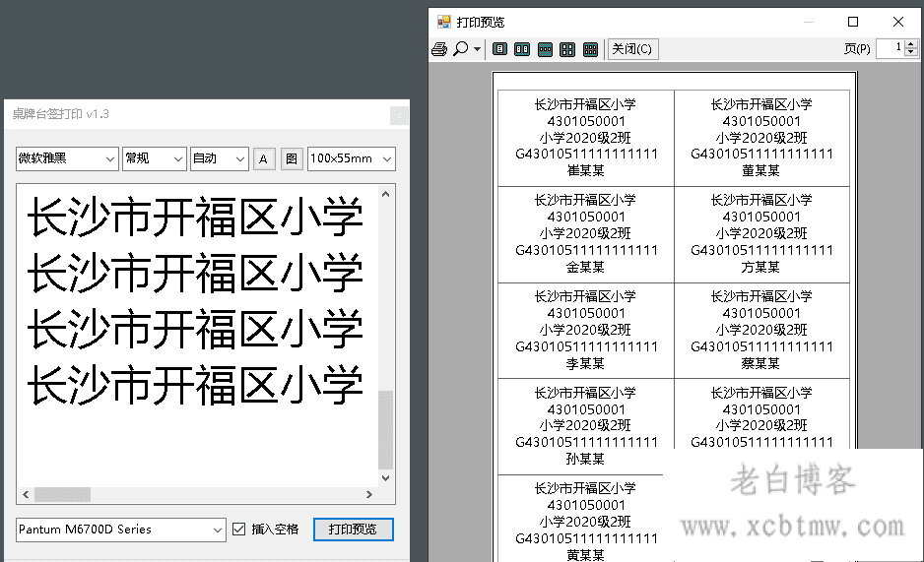
Task: Click the 关闭(C) button in print preview
Action: [x=632, y=49]
